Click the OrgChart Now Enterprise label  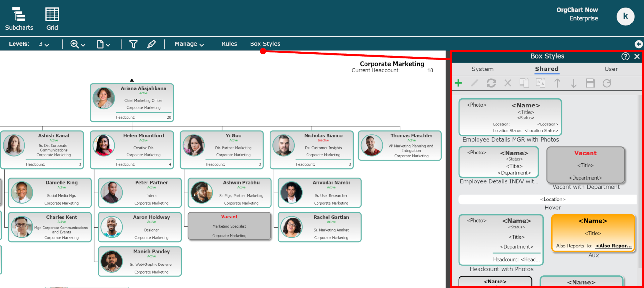tap(577, 14)
